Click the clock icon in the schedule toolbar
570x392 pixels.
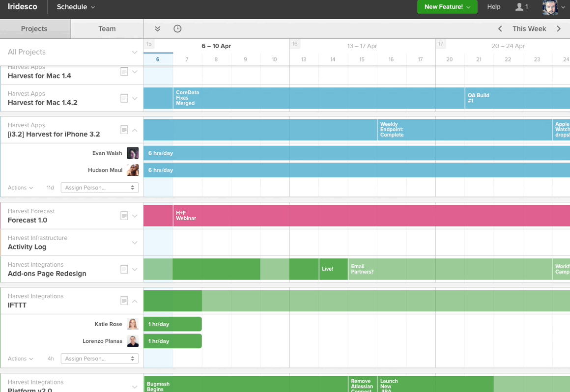tap(177, 29)
